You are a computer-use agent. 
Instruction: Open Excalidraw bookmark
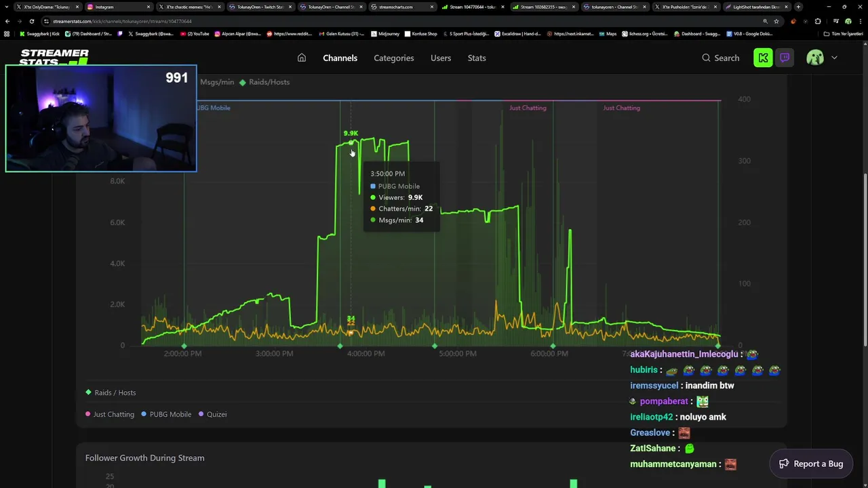pos(517,33)
